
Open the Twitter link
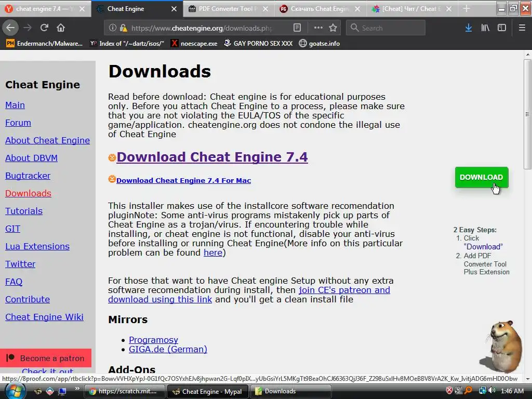tap(20, 264)
